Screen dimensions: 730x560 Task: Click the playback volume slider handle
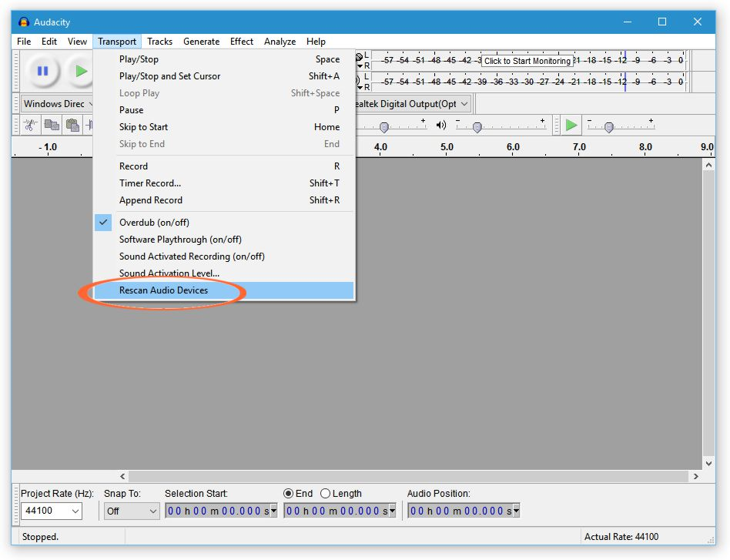(477, 127)
